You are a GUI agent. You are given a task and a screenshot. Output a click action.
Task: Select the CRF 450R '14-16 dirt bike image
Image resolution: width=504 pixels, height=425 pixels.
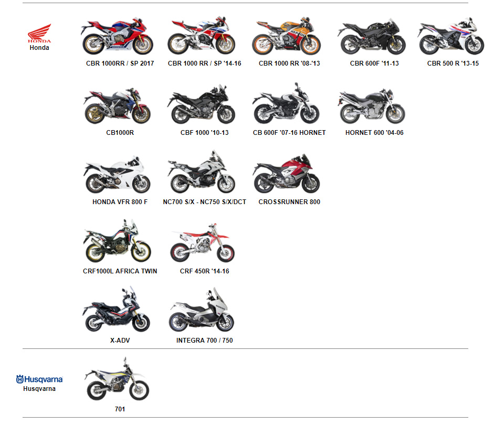[202, 242]
